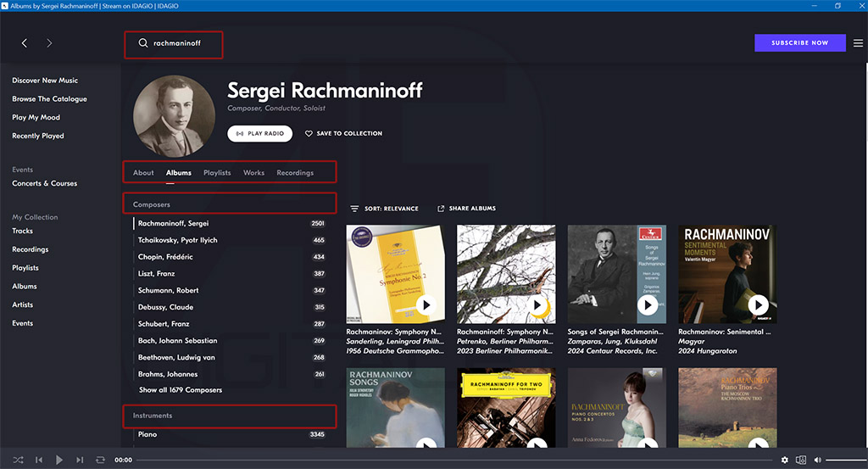Filter by Tchaikovsky, Pyotr Ilyich
The width and height of the screenshot is (868, 469).
(x=230, y=240)
